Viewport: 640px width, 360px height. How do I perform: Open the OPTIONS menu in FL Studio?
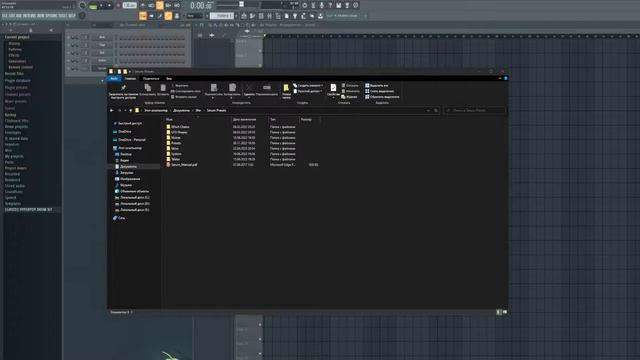(x=51, y=16)
